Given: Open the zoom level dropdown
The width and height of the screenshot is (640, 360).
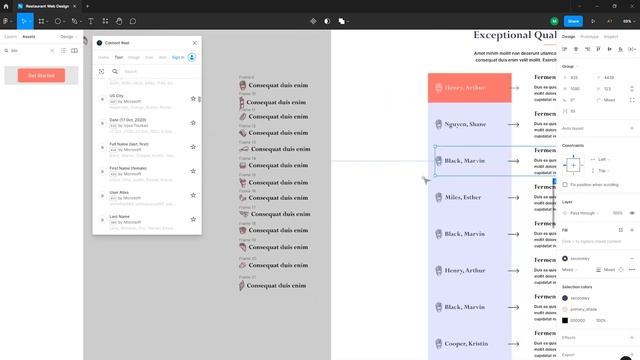Looking at the screenshot, I should (629, 21).
